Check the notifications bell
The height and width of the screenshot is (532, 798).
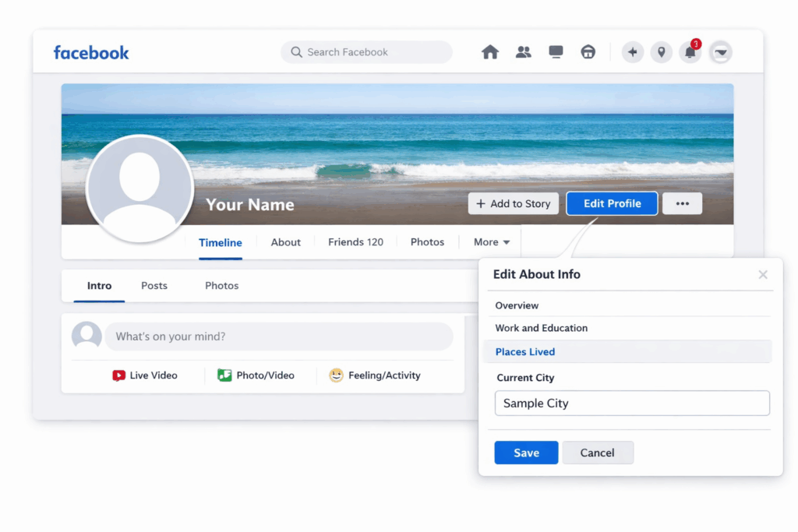[690, 53]
